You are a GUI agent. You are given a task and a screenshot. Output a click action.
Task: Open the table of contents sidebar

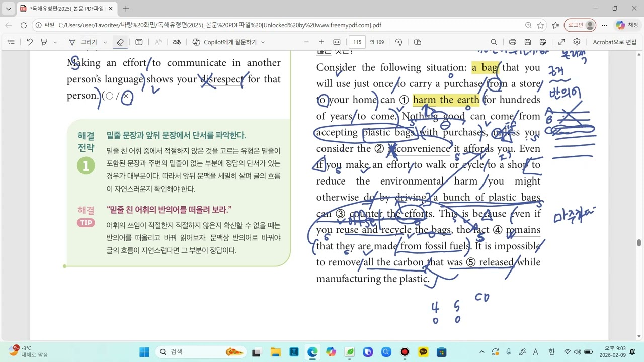click(x=11, y=42)
